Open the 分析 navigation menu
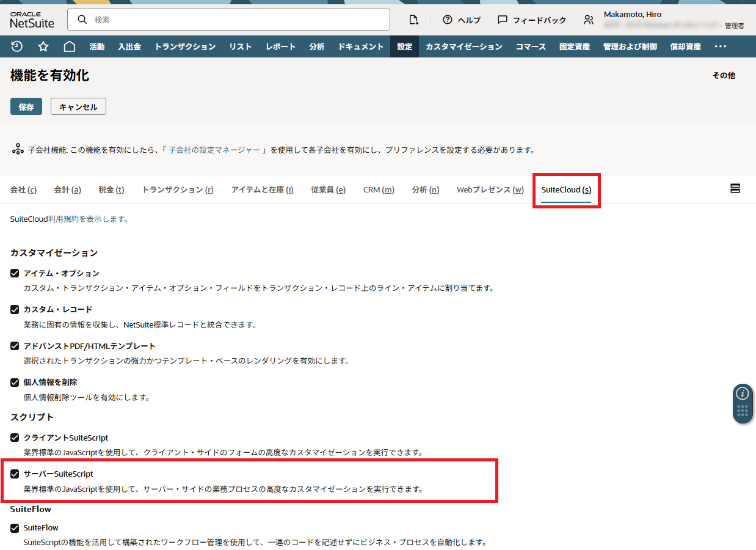 point(317,46)
